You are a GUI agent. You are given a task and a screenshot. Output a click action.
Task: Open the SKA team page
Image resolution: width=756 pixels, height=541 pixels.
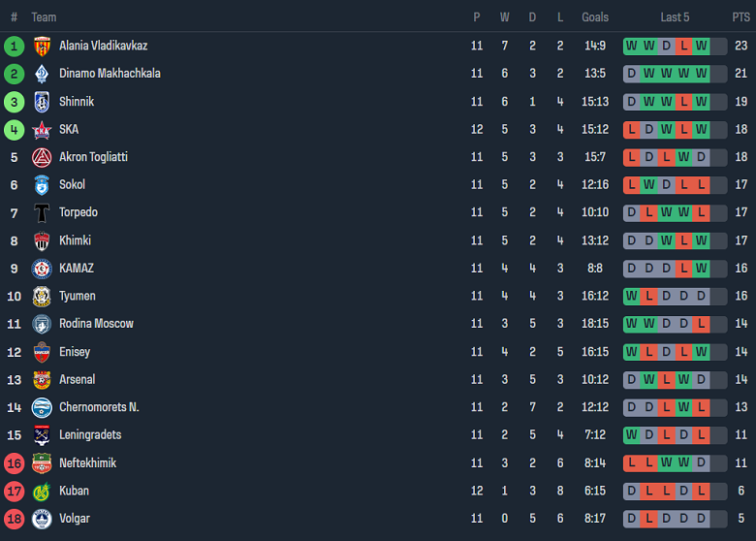69,129
